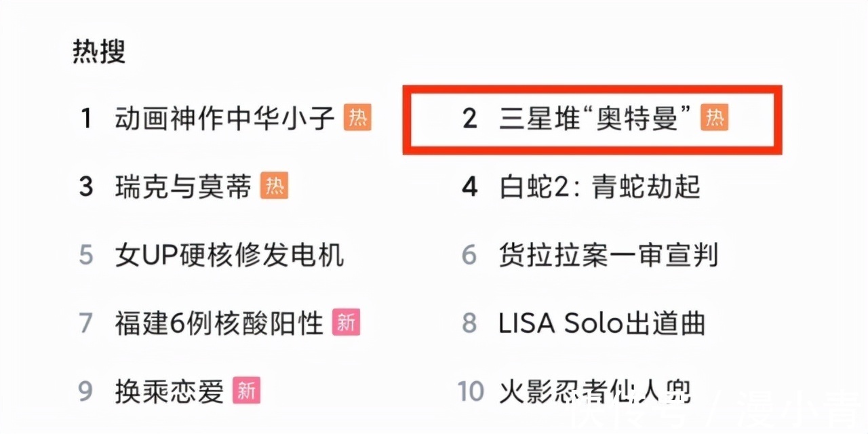Click the pink 新 badge beside 换乘恋爱

[247, 390]
